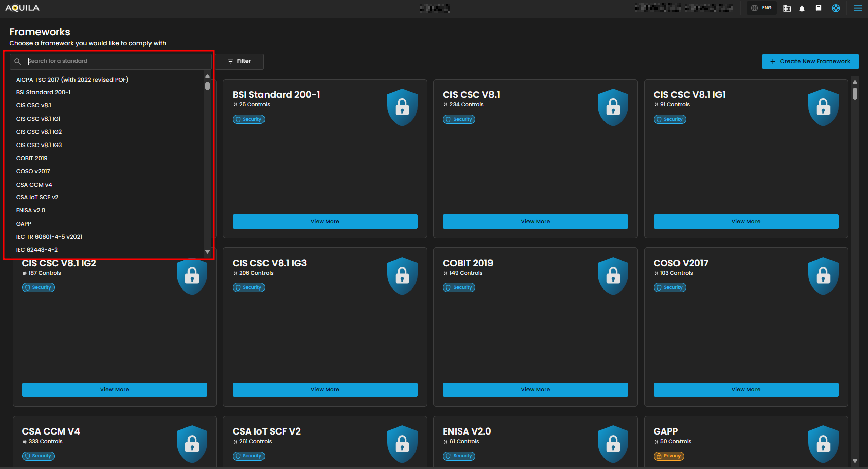Viewport: 868px width, 469px height.
Task: Click the page scrollbar down arrow
Action: point(855,461)
